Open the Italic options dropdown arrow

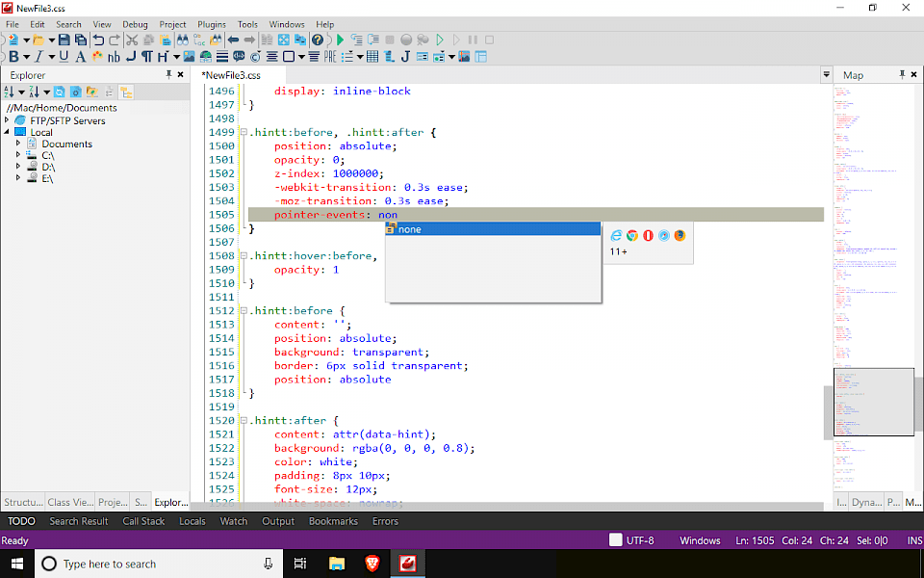(51, 57)
